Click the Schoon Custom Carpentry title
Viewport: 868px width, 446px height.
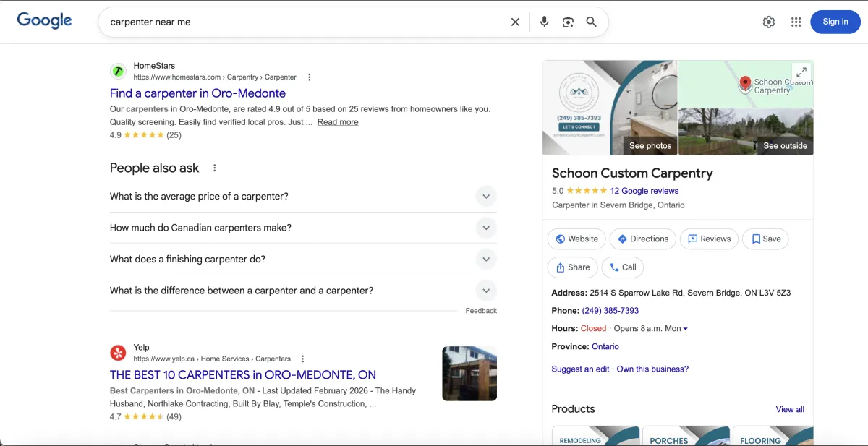[632, 173]
